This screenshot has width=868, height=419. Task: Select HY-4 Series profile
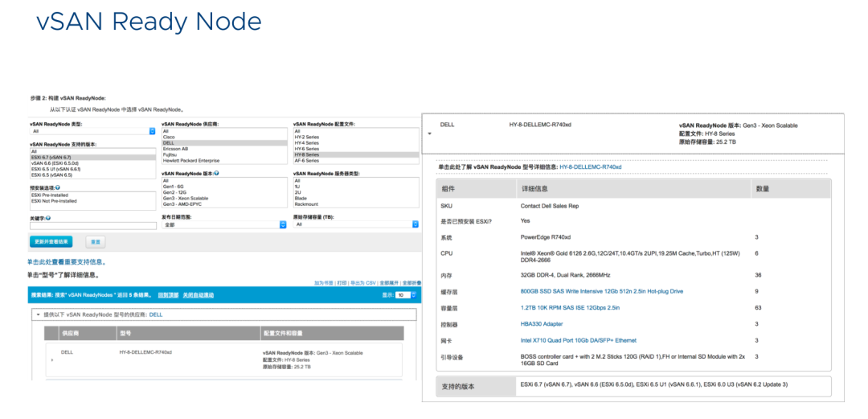tap(356, 143)
